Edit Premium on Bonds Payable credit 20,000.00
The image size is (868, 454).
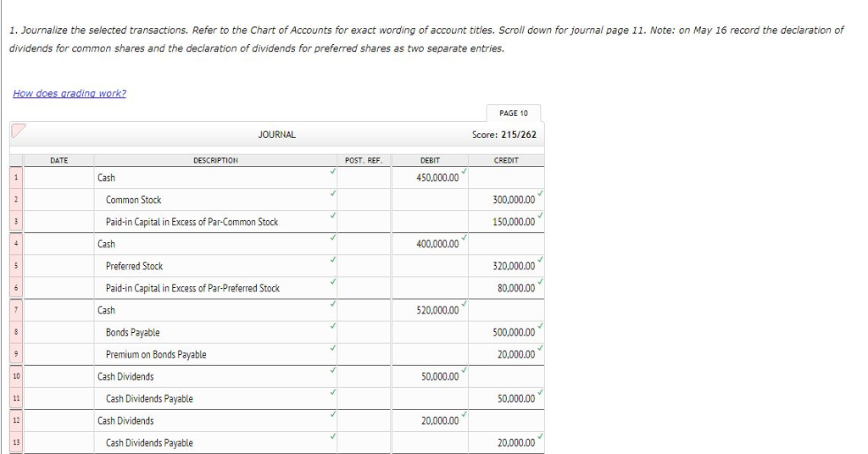tap(506, 354)
